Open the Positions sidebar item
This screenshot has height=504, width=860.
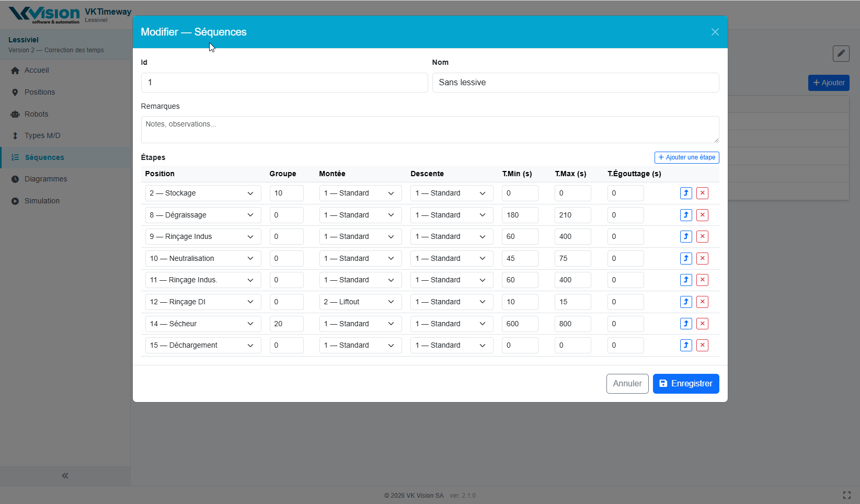[39, 92]
